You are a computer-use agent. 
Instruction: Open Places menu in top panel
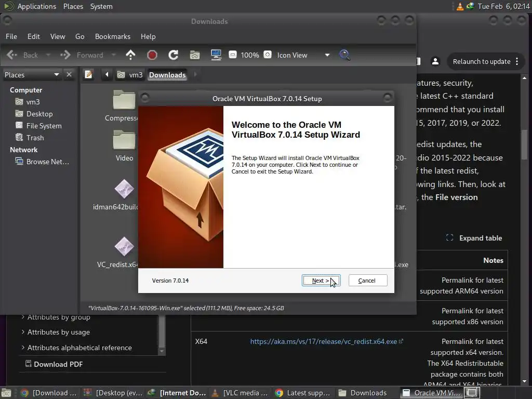pyautogui.click(x=73, y=6)
